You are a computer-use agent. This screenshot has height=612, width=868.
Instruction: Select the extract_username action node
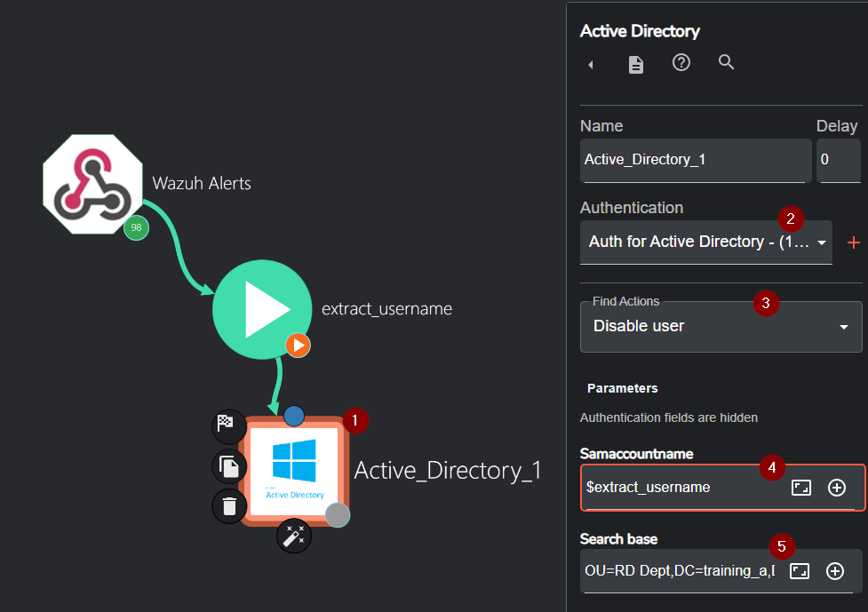point(262,309)
